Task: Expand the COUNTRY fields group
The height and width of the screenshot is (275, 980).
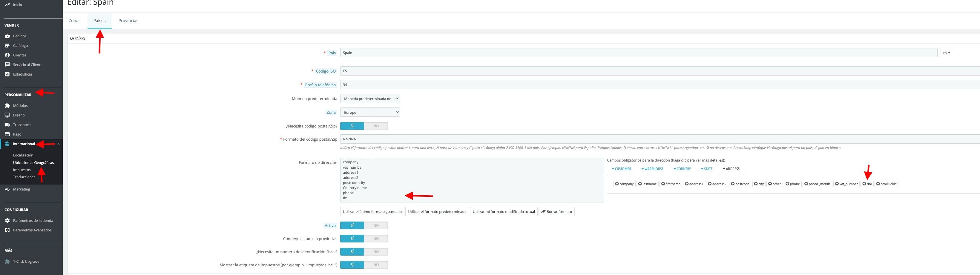Action: (682, 169)
